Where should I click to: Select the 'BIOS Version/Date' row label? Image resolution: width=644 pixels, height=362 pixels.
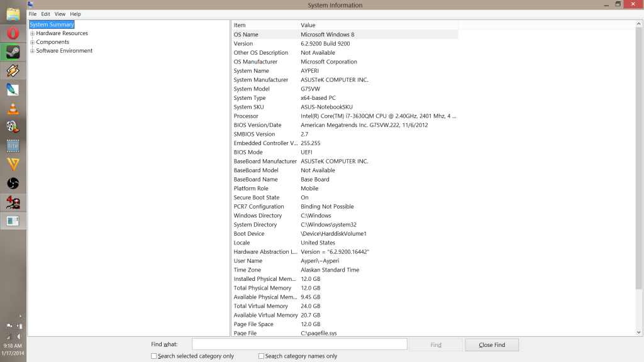pos(257,125)
